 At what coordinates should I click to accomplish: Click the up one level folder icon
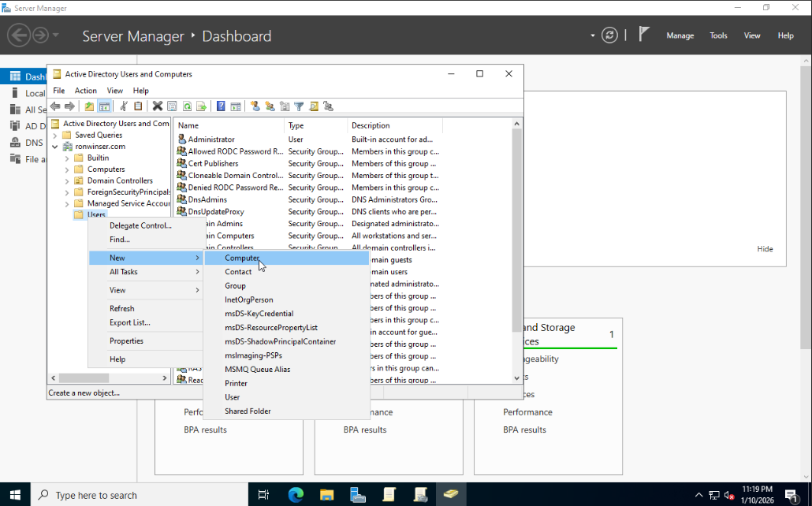point(89,106)
